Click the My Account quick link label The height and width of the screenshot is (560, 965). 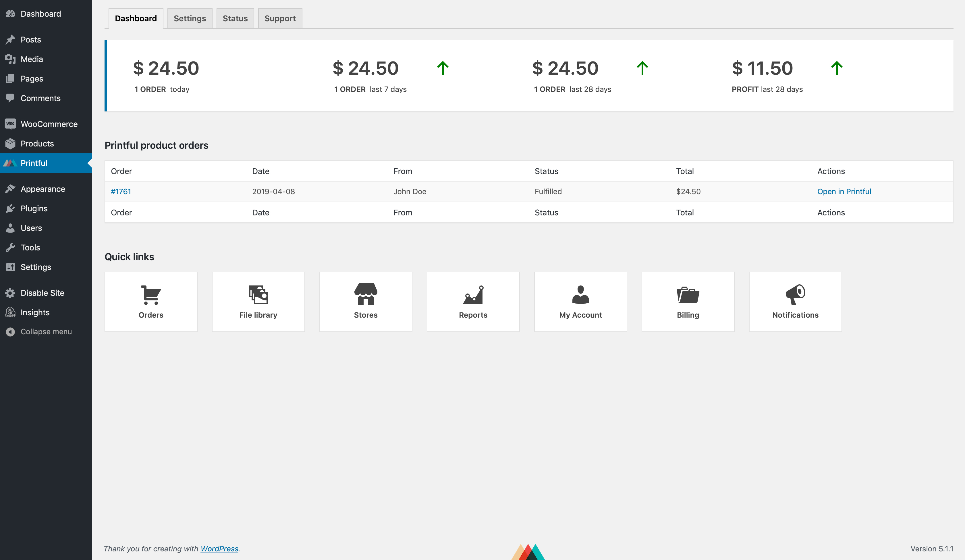point(580,315)
